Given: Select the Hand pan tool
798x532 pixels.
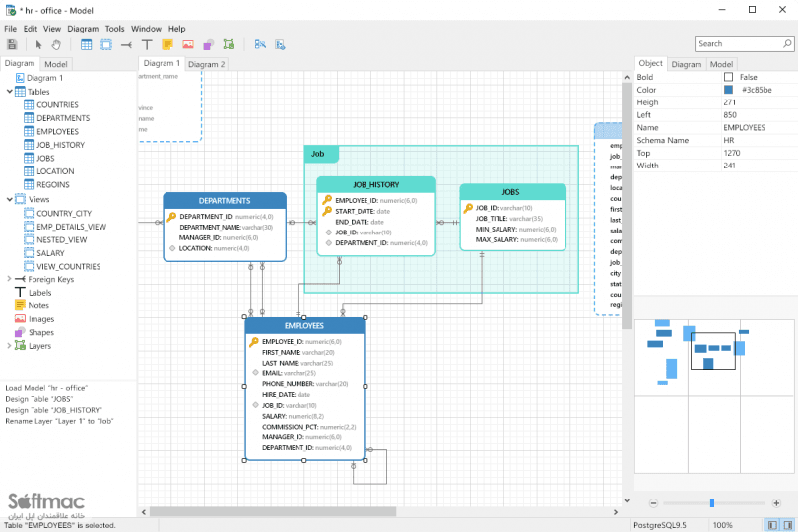Looking at the screenshot, I should (x=56, y=44).
